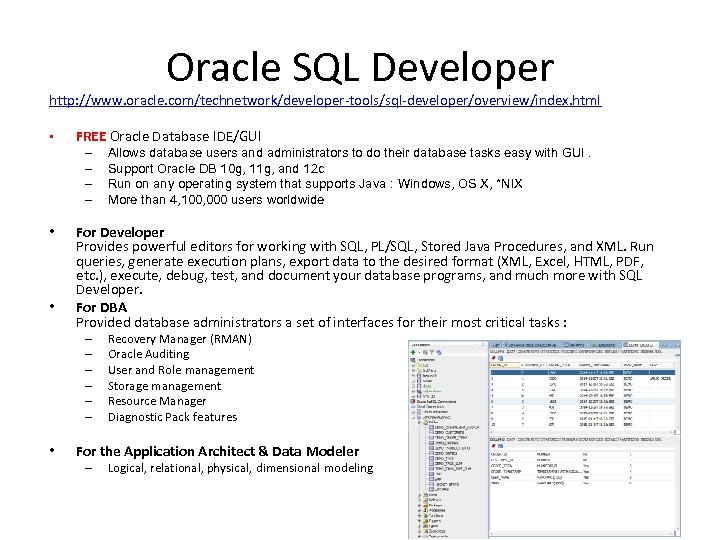The height and width of the screenshot is (540, 720).
Task: Click 'Support Oracle DB 10g, 11g, and 12c'
Action: point(216,169)
